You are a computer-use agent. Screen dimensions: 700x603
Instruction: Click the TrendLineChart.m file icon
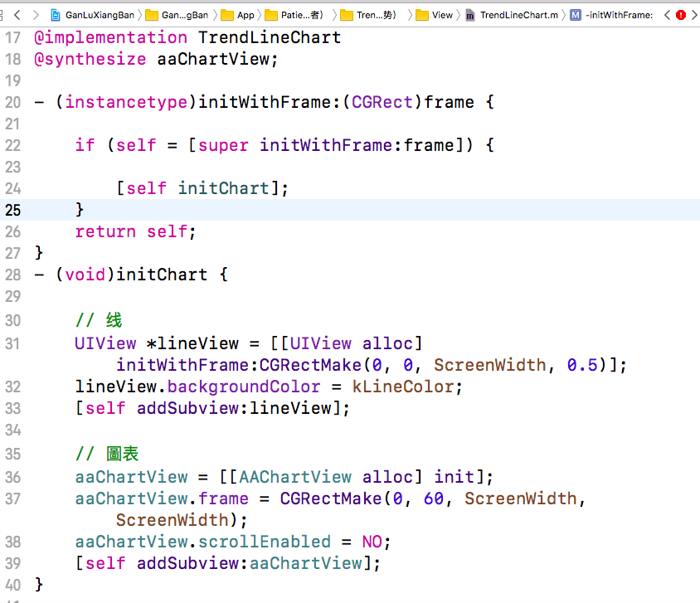tap(470, 12)
